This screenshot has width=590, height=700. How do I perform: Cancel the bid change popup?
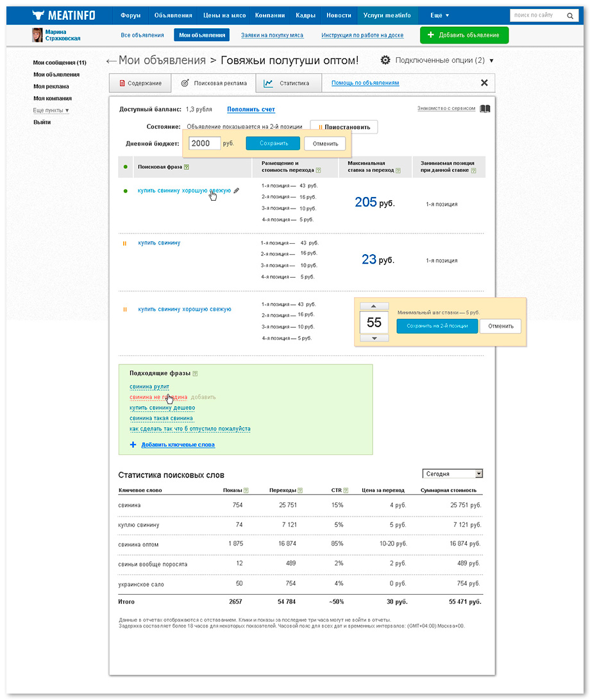coord(501,326)
